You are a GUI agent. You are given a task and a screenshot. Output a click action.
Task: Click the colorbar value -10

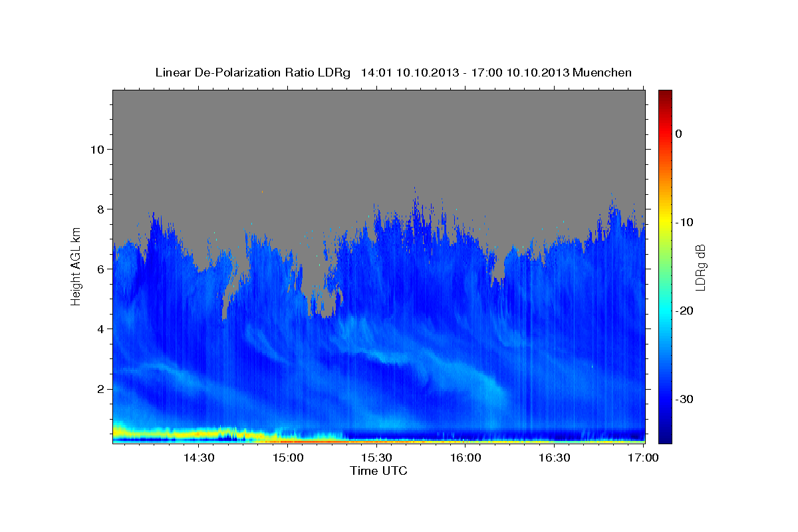685,222
